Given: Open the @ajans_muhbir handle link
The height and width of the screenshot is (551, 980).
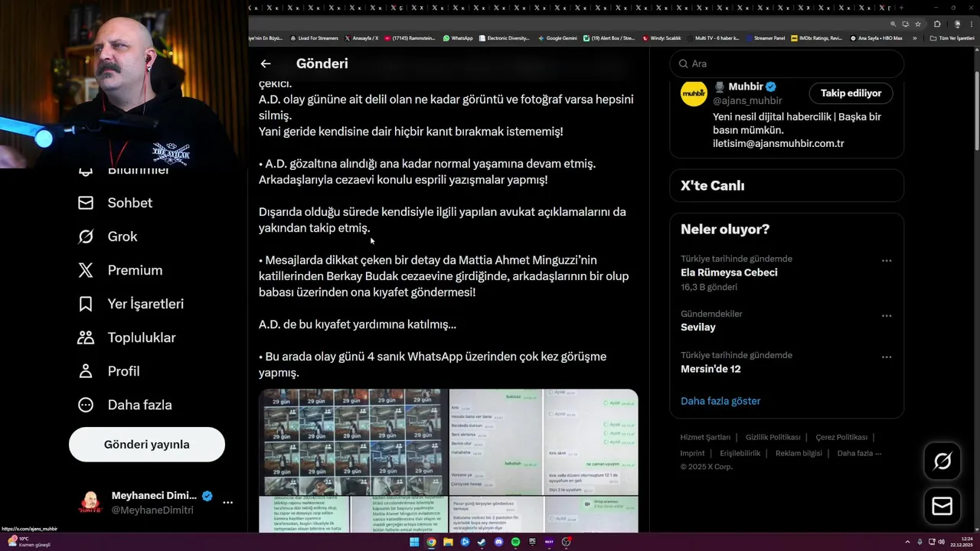Looking at the screenshot, I should pos(747,101).
